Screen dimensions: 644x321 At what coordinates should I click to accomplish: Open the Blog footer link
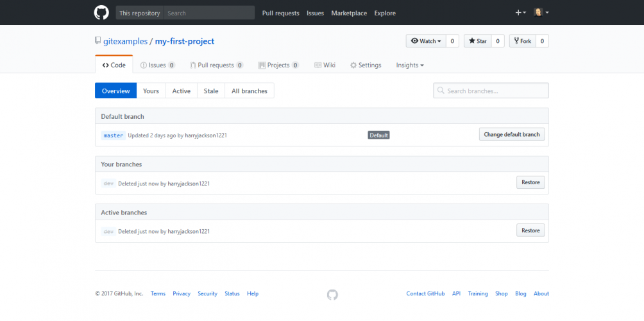(520, 293)
